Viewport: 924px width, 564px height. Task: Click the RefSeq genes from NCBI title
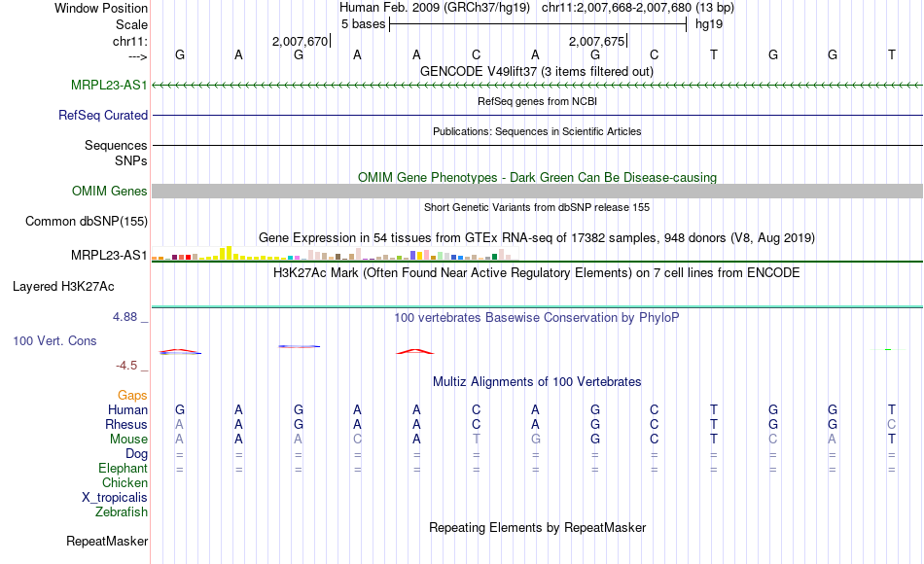pos(537,101)
